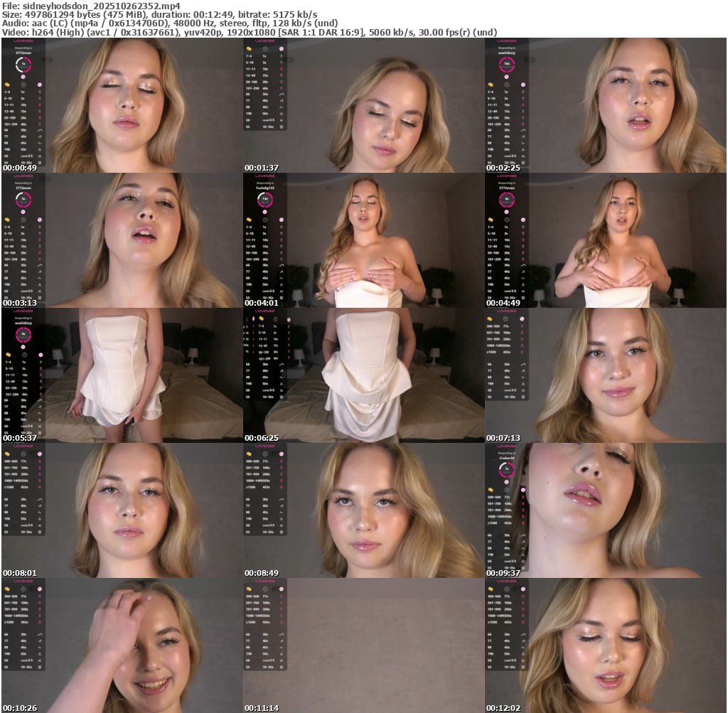Select the Size and duration header line
This screenshot has width=728, height=713.
tap(160, 14)
